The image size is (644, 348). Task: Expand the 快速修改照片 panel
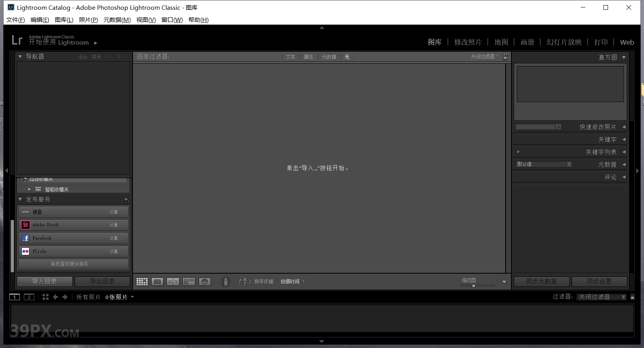tap(624, 127)
